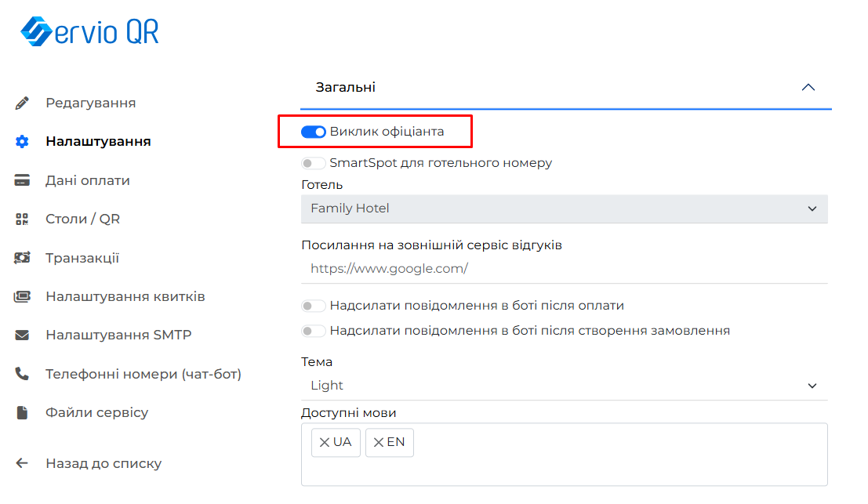Enable SmartSpot для готельного номеру toggle
868x504 pixels.
point(314,163)
